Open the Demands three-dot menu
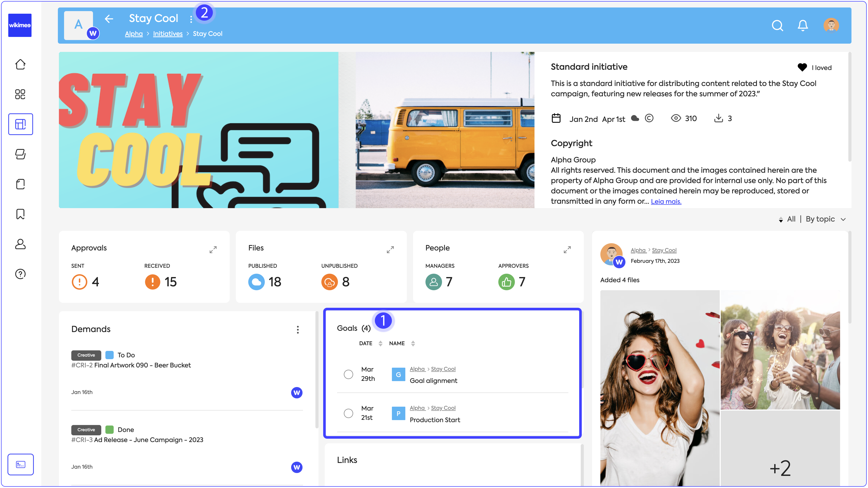 pyautogui.click(x=298, y=330)
